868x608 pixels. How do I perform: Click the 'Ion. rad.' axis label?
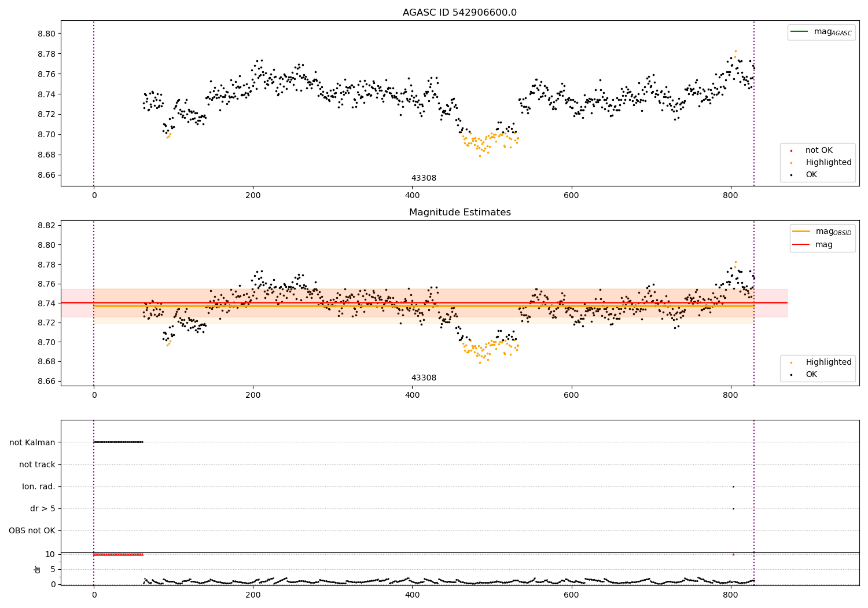click(x=39, y=486)
